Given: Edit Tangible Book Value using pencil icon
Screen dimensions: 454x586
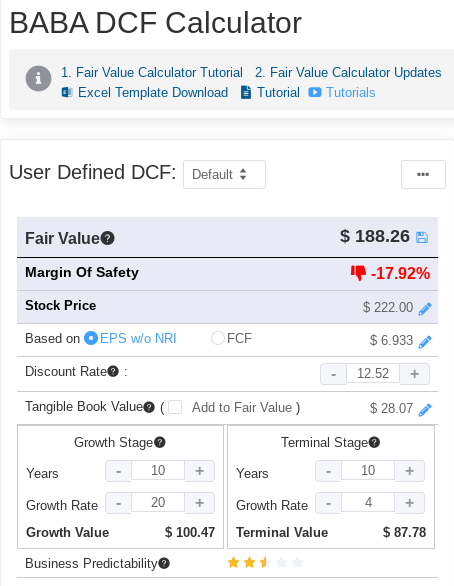Looking at the screenshot, I should coord(425,410).
